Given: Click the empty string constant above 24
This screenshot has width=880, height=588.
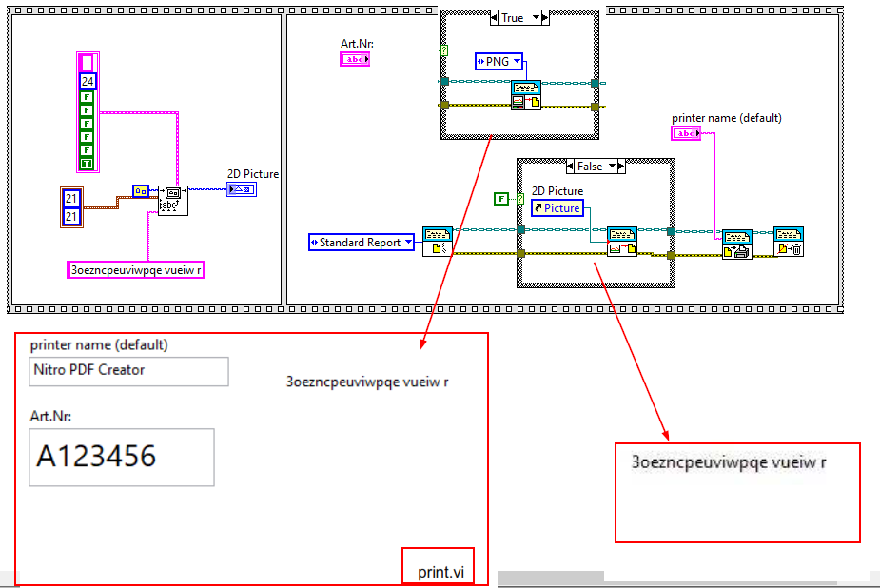Looking at the screenshot, I should [87, 62].
